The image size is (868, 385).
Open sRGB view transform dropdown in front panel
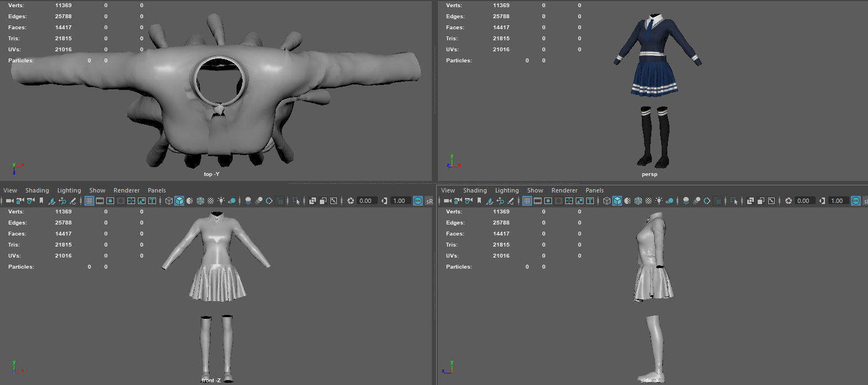point(430,201)
